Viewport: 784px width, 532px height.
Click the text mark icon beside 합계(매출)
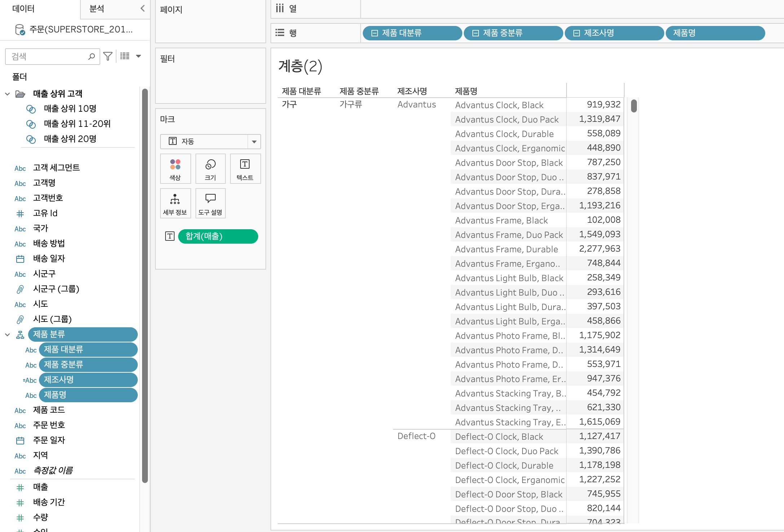[x=170, y=236]
